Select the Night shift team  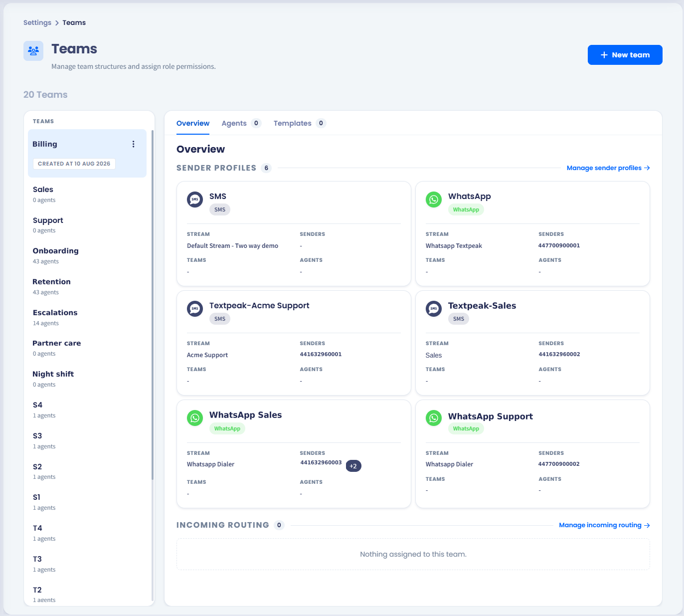pyautogui.click(x=87, y=379)
